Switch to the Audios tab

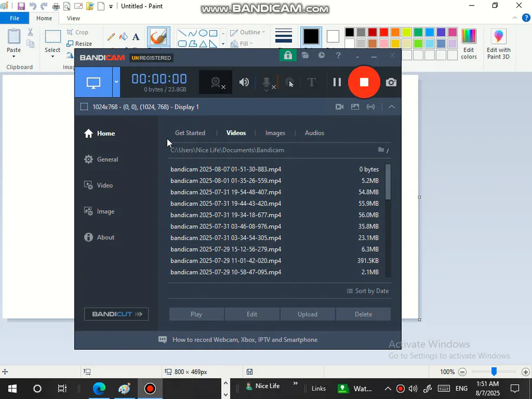(314, 133)
